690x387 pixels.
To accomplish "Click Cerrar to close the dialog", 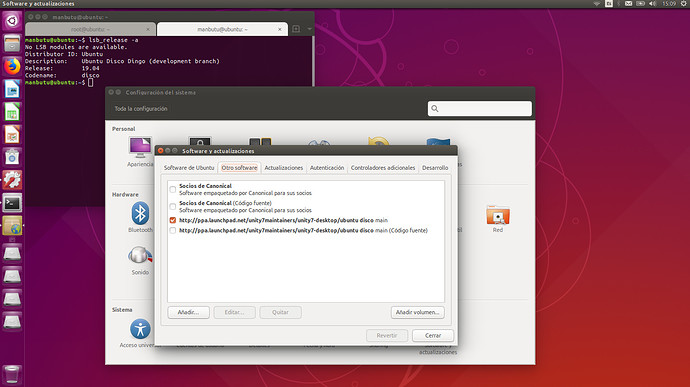I will point(433,335).
